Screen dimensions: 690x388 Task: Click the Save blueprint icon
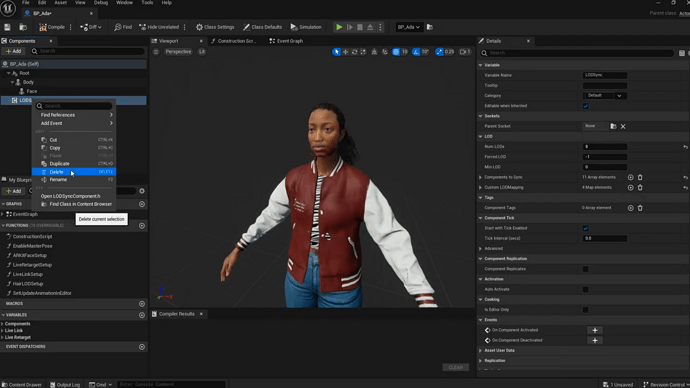point(7,27)
